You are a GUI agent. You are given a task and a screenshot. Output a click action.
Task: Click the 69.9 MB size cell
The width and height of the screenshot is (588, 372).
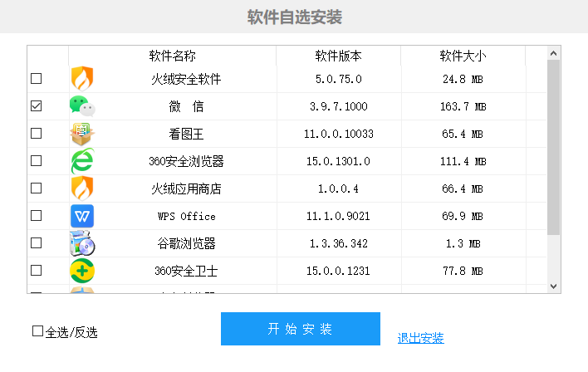click(x=463, y=216)
